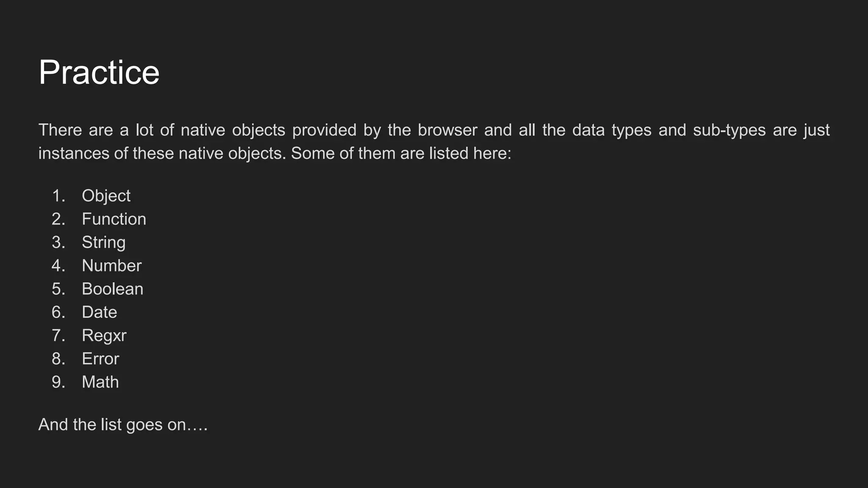The height and width of the screenshot is (488, 868).
Task: Click the String list entry
Action: pos(103,242)
